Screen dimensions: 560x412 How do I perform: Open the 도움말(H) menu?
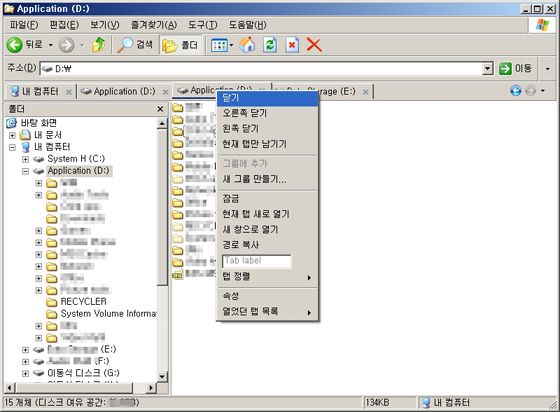coord(248,25)
